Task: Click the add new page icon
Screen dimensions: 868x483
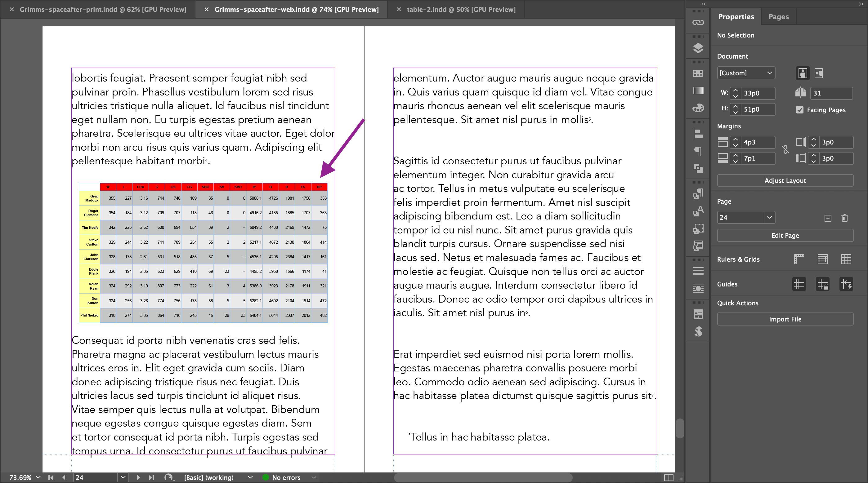Action: coord(828,218)
